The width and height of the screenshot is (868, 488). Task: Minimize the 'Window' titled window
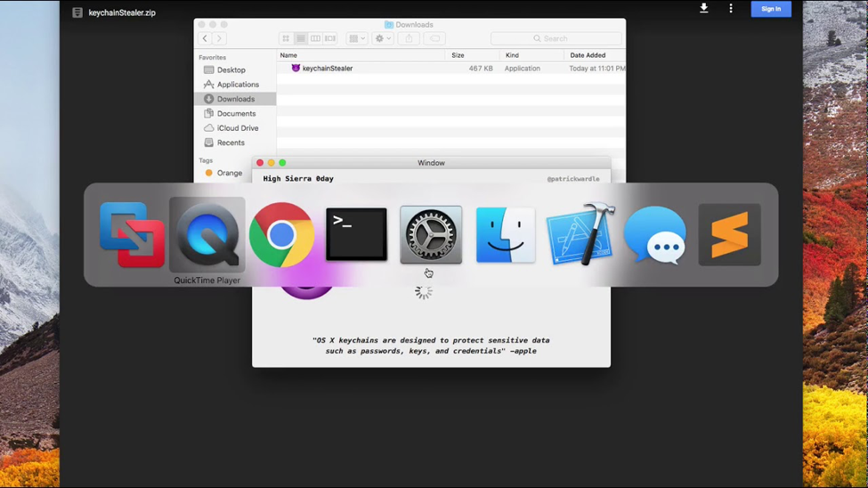(271, 162)
